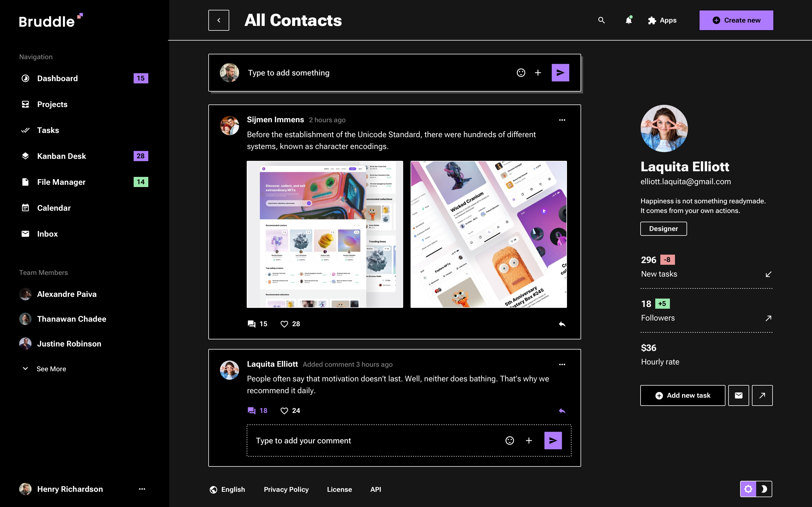This screenshot has width=812, height=507.
Task: Toggle the Designer tag on the profile
Action: (x=663, y=229)
